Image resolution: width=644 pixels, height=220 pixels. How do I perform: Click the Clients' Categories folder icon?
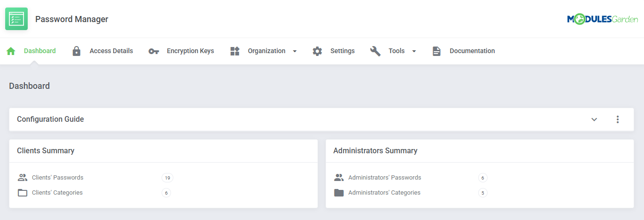[x=23, y=193]
